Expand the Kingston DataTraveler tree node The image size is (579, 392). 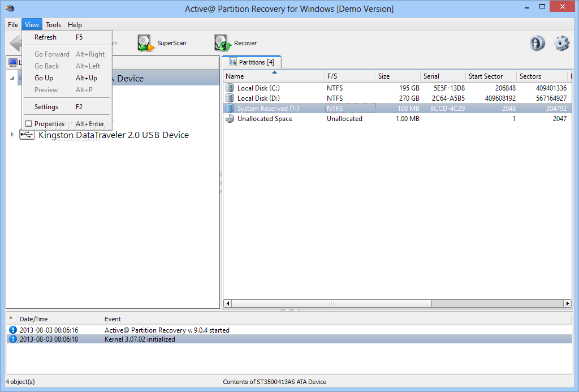tap(12, 135)
